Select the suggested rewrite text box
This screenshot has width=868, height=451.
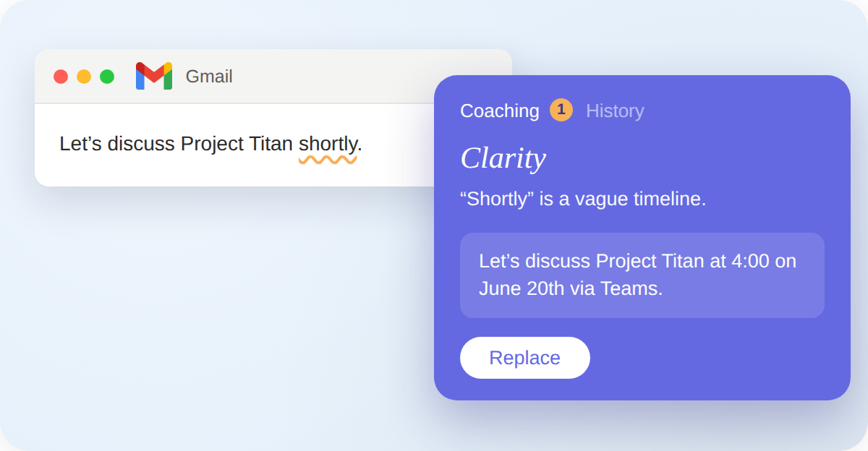[642, 275]
